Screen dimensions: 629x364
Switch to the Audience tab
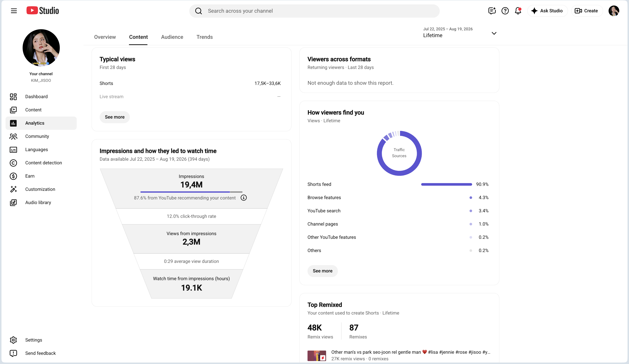tap(172, 37)
